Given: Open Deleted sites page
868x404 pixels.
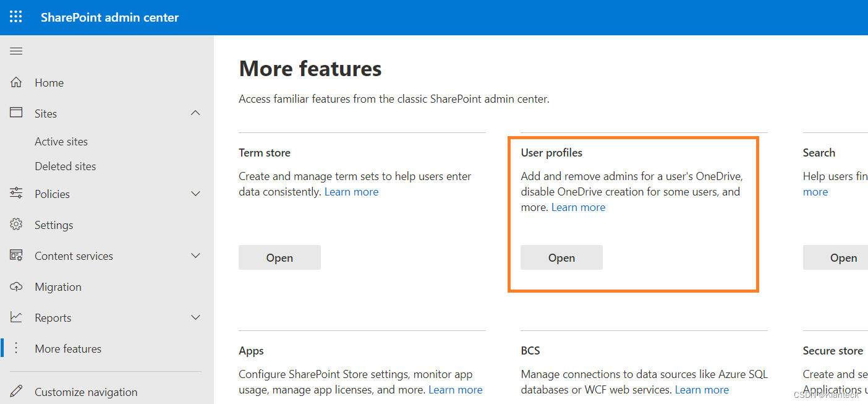Looking at the screenshot, I should coord(66,166).
